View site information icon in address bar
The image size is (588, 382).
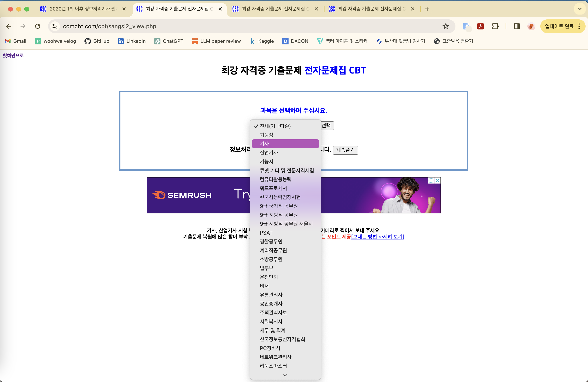point(55,26)
